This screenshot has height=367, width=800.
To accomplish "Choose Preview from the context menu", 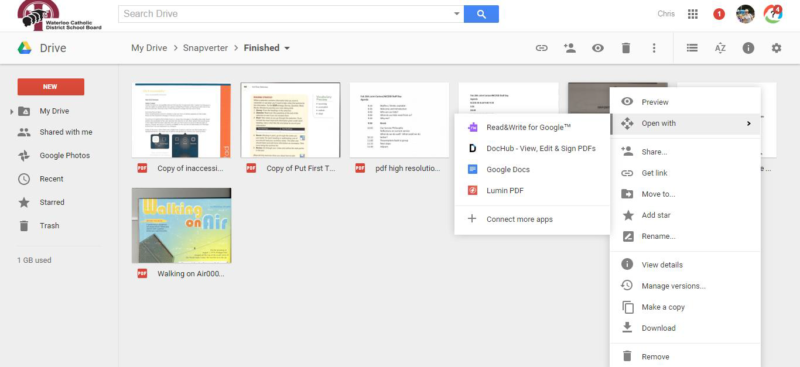I will tap(685, 102).
